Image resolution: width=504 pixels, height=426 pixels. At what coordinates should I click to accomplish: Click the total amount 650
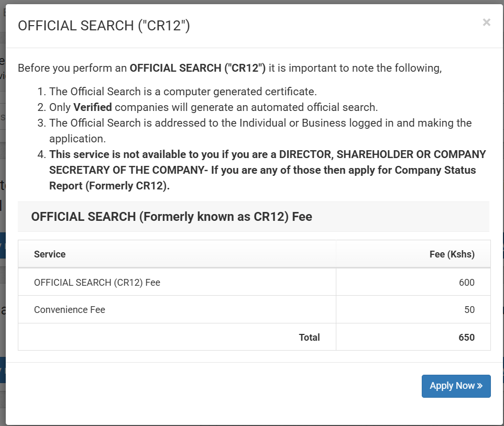466,337
